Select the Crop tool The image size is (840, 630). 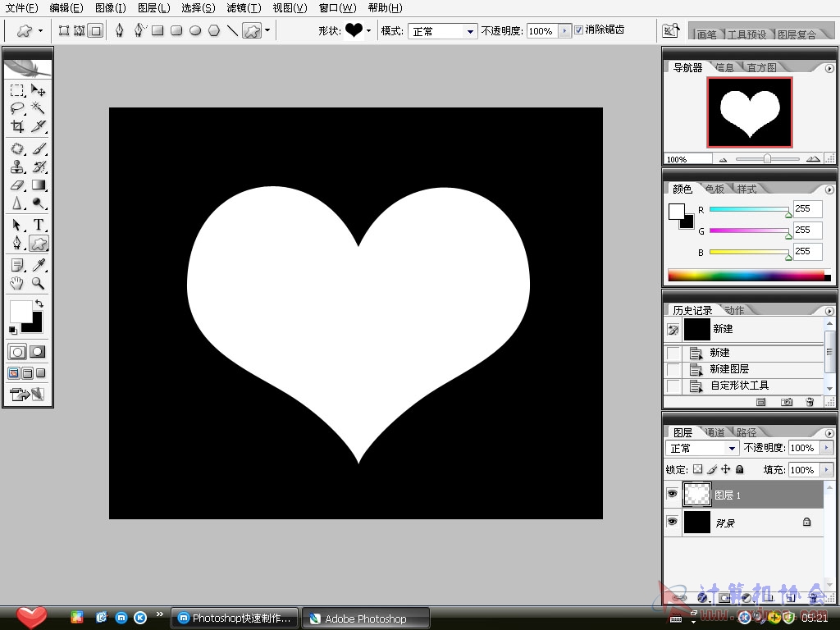point(17,126)
